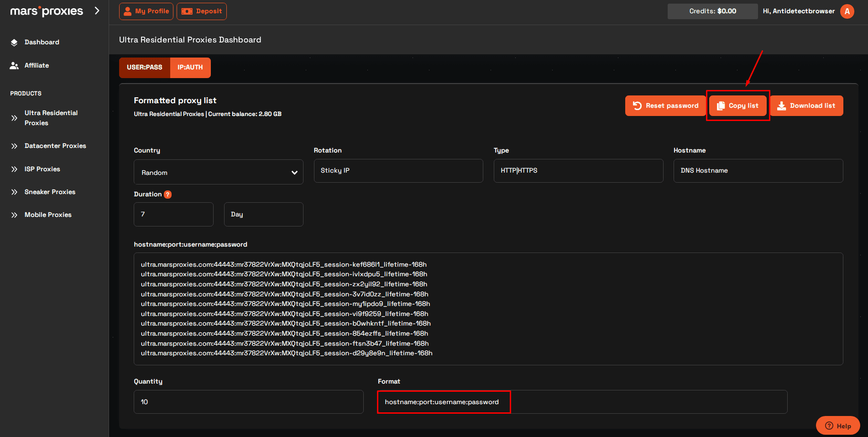Expand ISP Proxies chevron
Screen dimensions: 868x437
[14, 169]
